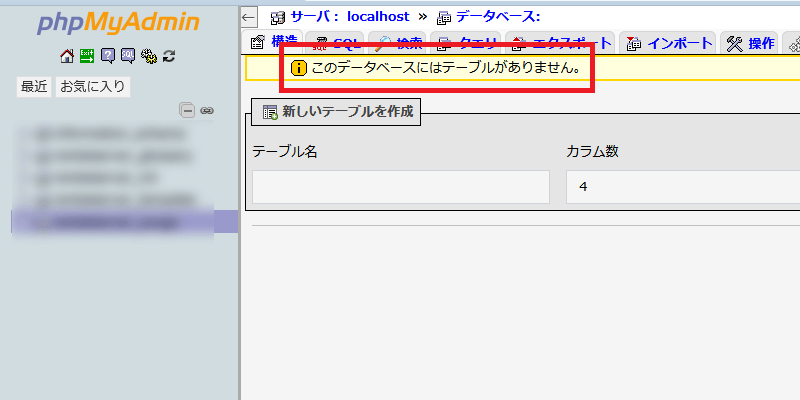Follow the データベース: breadcrumb link
The width and height of the screenshot is (800, 400).
tap(497, 17)
